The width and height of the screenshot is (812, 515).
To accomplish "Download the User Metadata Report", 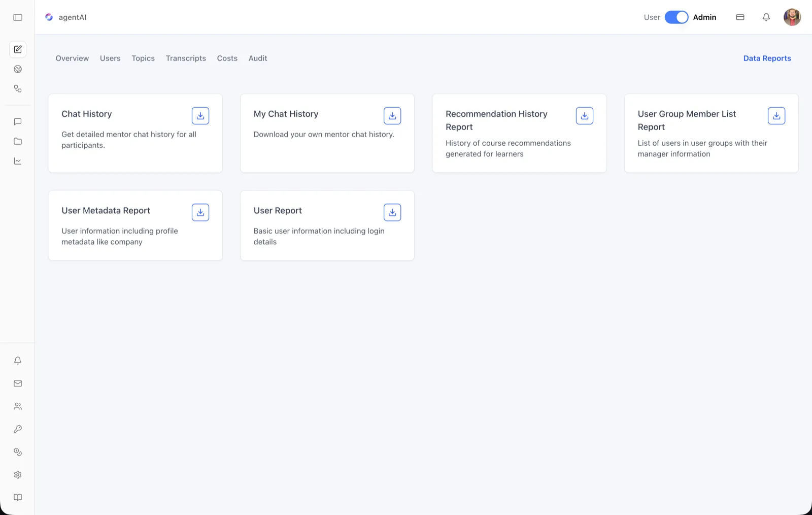I will 200,212.
